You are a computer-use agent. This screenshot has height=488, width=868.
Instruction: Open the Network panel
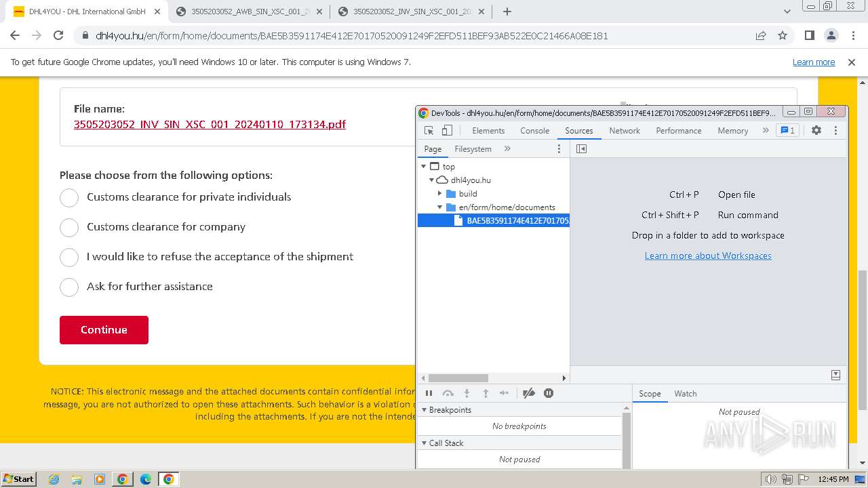(x=625, y=131)
